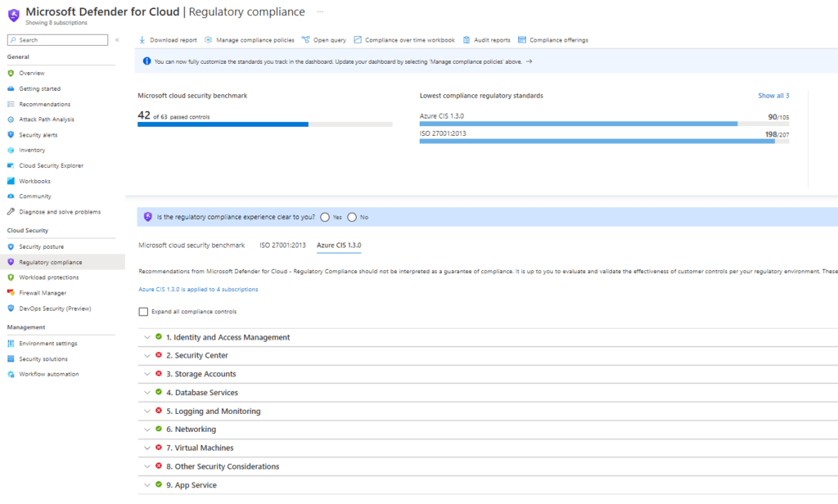The image size is (838, 504).
Task: Click the Microsoft cloud security benchmark progress bar
Action: click(265, 124)
